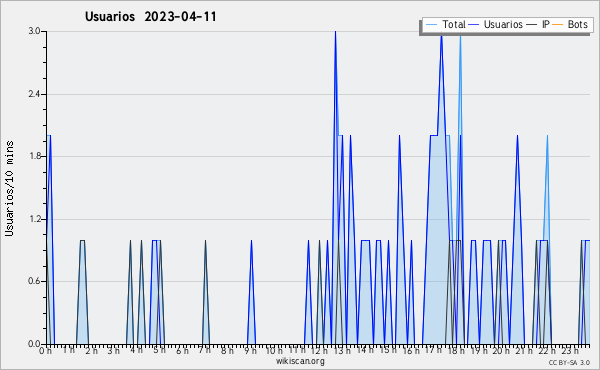Click the '2 h' x-axis label
600x370 pixels.
(91, 350)
